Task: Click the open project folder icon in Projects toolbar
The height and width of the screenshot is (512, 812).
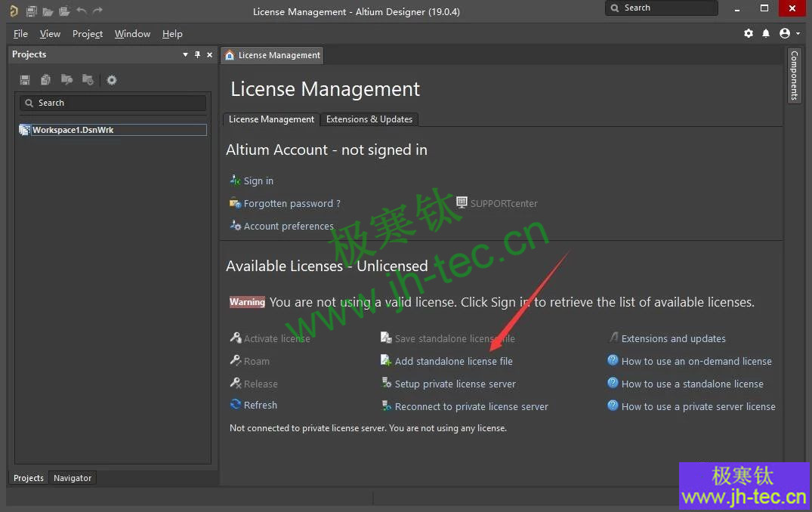Action: pos(66,80)
